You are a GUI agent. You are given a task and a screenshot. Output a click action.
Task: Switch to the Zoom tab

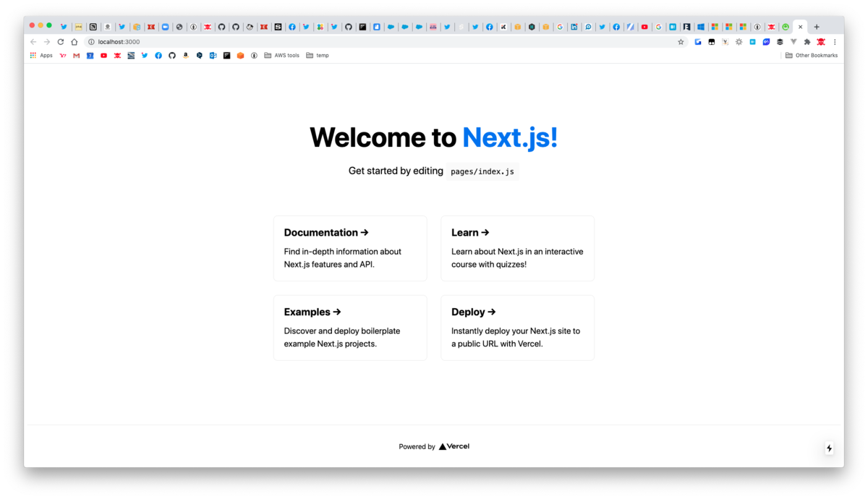tap(165, 27)
